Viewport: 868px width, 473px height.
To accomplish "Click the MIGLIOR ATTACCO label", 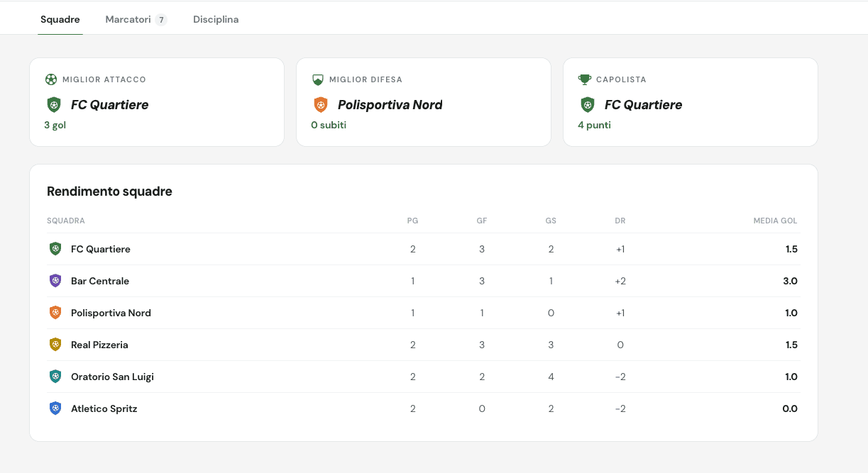I will 104,79.
